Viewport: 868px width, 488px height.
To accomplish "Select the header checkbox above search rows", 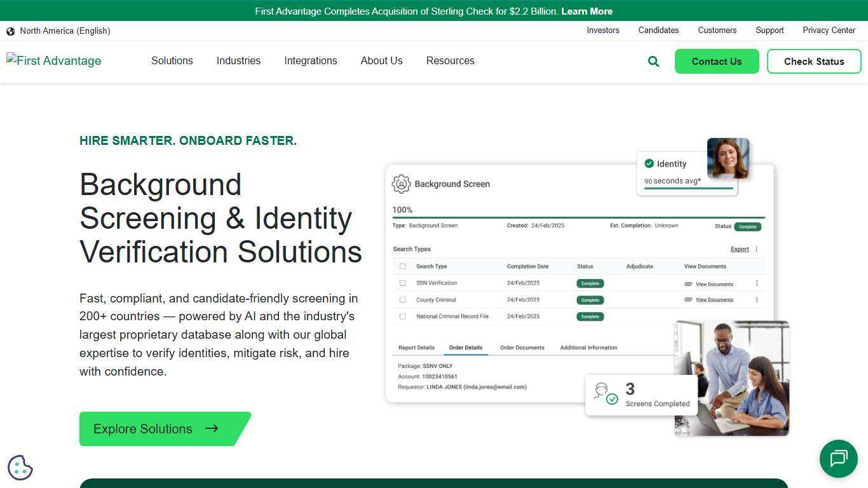I will pos(402,266).
